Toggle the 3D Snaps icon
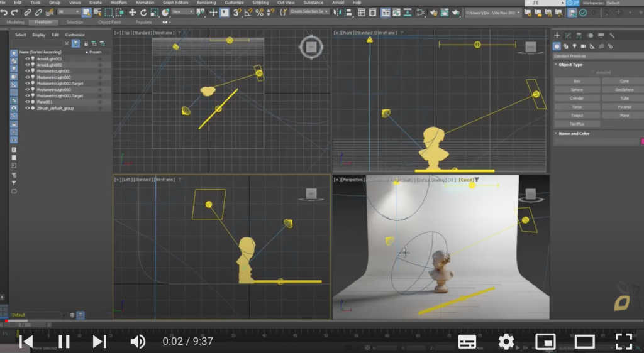The width and height of the screenshot is (644, 353). pos(237,13)
